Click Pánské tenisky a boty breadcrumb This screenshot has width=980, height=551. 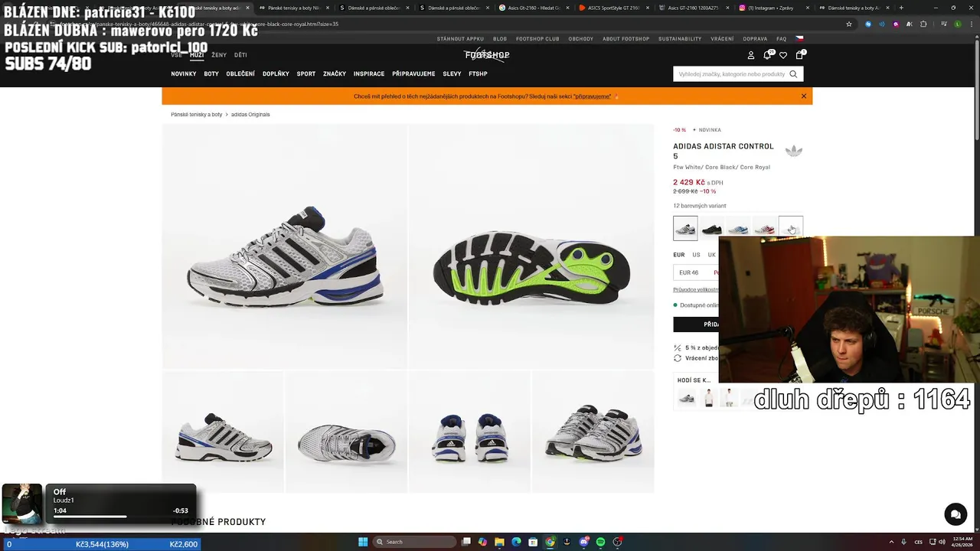tap(197, 115)
